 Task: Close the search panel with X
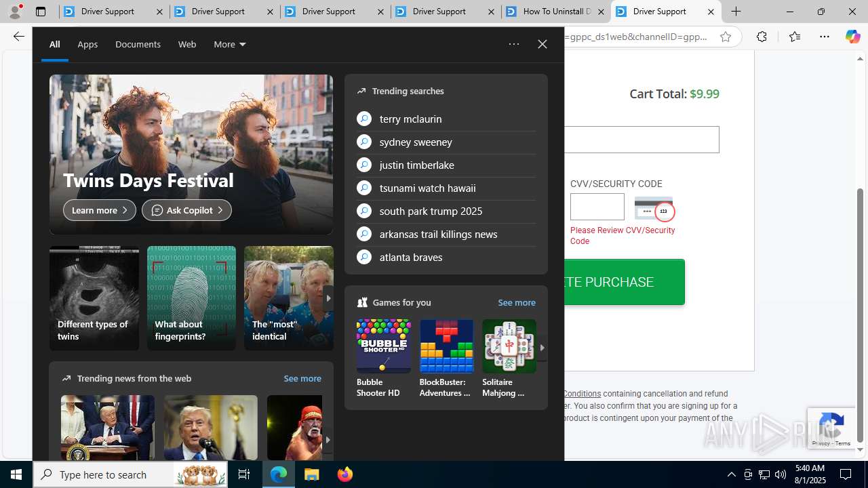pyautogui.click(x=542, y=44)
